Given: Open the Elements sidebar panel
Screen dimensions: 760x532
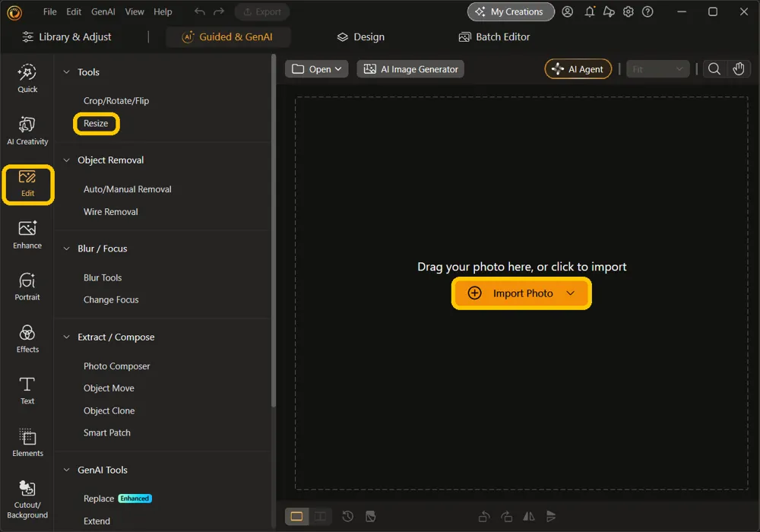Looking at the screenshot, I should pyautogui.click(x=27, y=443).
